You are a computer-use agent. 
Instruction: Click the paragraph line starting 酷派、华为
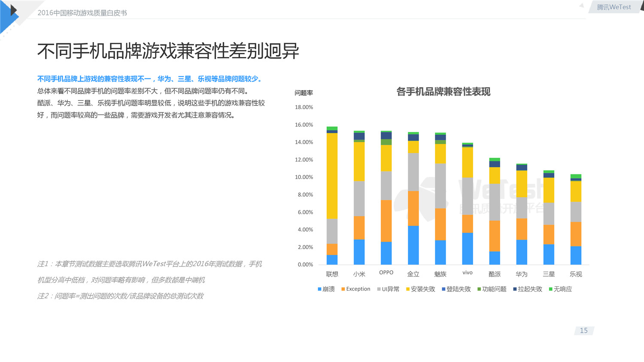(151, 103)
